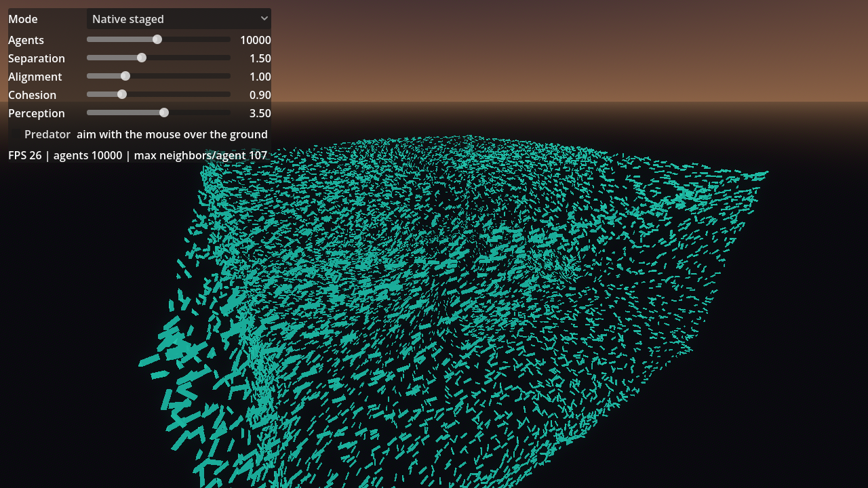Image resolution: width=868 pixels, height=488 pixels.
Task: Click the status line starting with "FPS 26"
Action: pos(138,155)
